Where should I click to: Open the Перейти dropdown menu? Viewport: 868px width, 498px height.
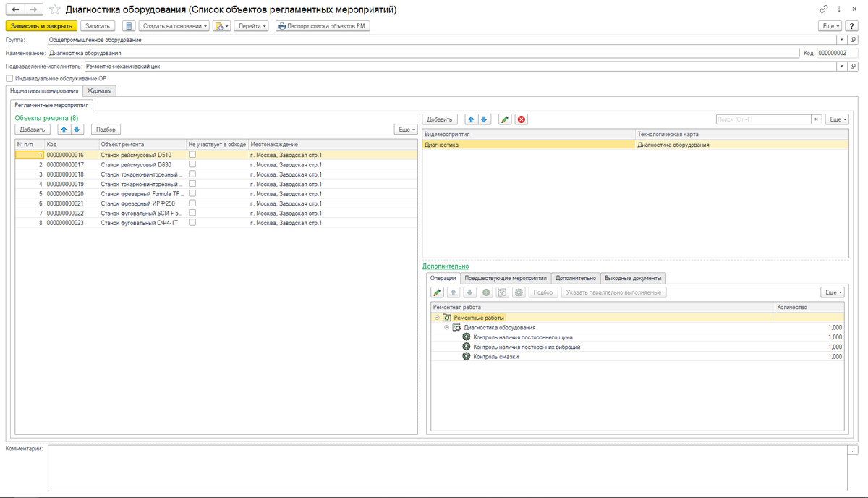click(x=251, y=26)
